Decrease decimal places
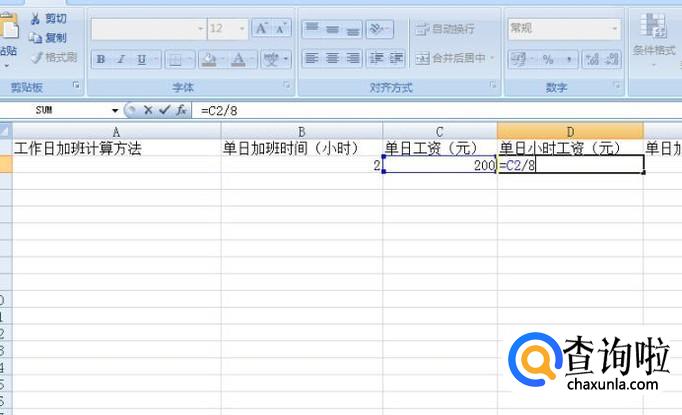682x415 pixels. (612, 59)
